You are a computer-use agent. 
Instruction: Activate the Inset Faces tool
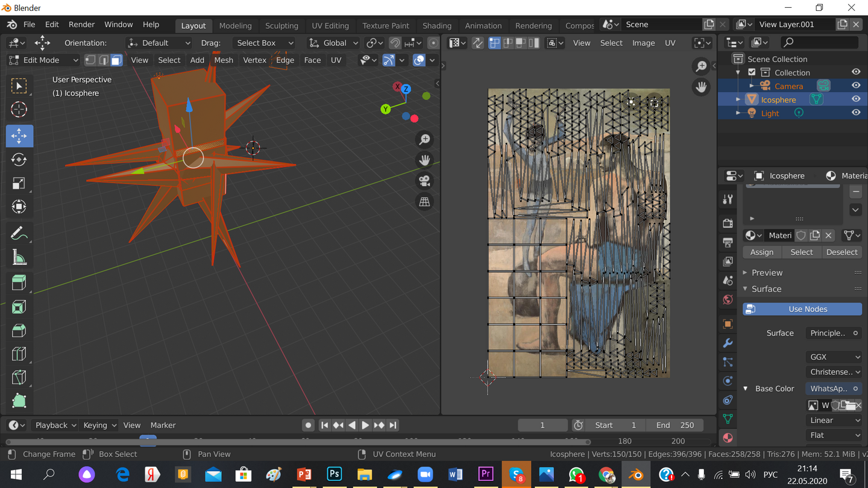click(19, 307)
